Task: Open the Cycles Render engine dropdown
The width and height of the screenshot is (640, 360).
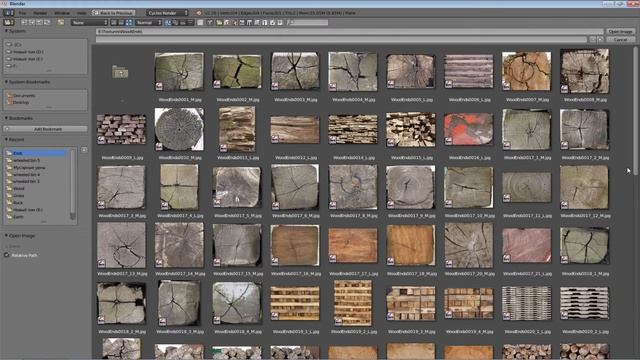Action: (167, 13)
